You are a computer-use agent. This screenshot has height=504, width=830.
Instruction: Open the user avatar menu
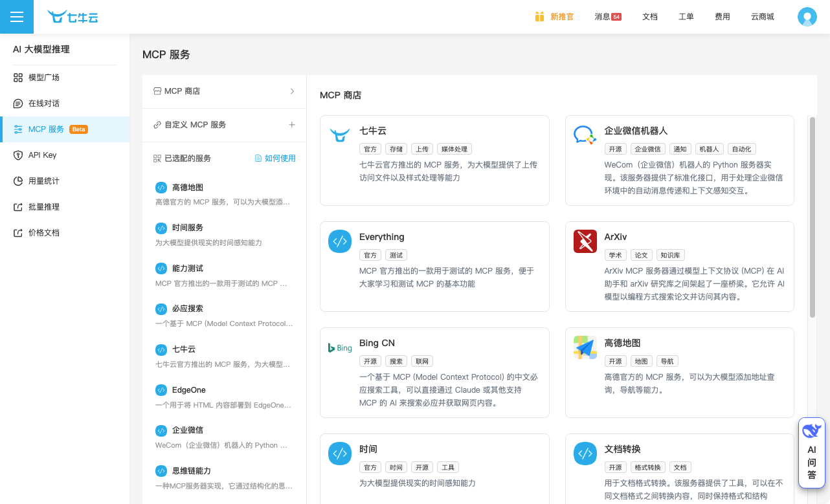pos(807,17)
